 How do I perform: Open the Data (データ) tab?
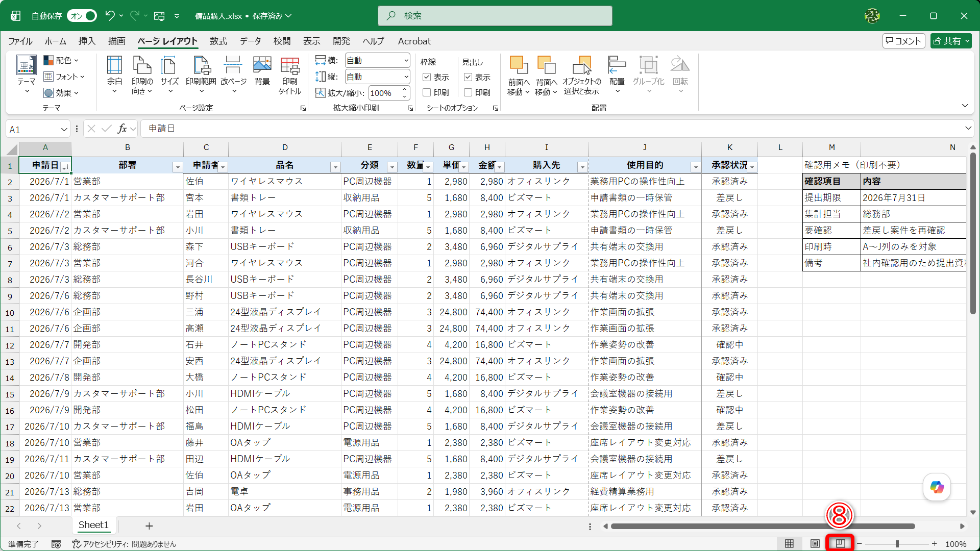pyautogui.click(x=251, y=41)
